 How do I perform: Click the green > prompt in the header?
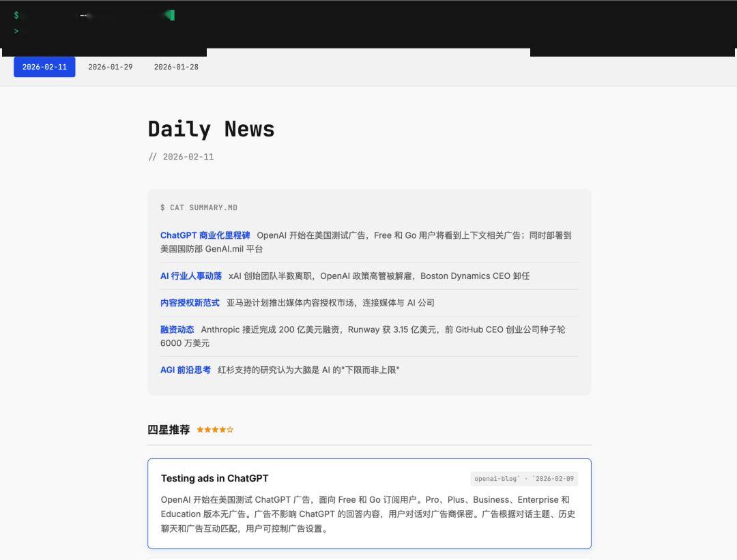point(16,31)
